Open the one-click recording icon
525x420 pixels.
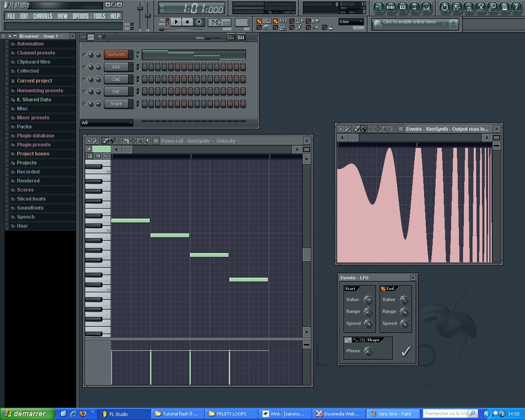click(x=492, y=7)
